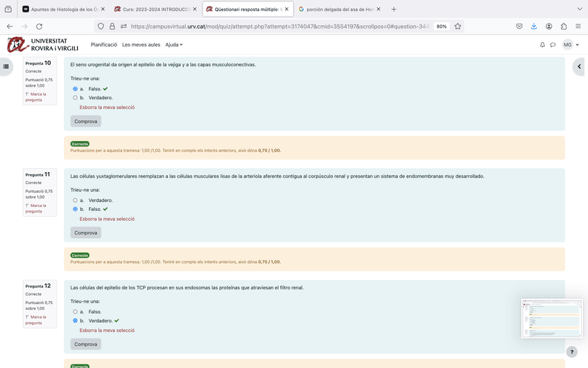588x368 pixels.
Task: Select Falso for question 11
Action: [75, 209]
